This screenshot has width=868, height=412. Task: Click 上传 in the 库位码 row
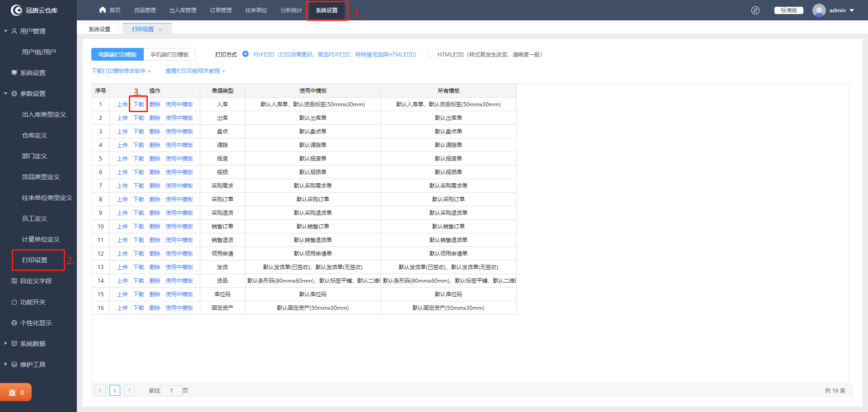point(122,294)
